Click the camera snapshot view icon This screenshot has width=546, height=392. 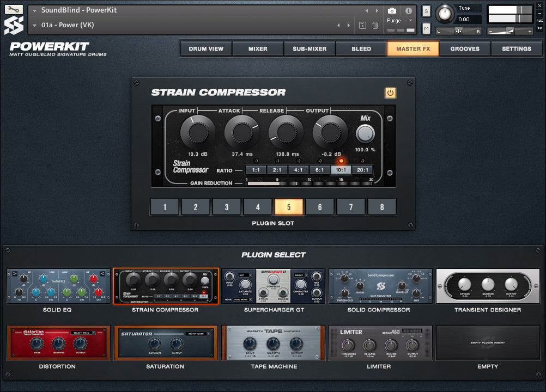pyautogui.click(x=392, y=11)
